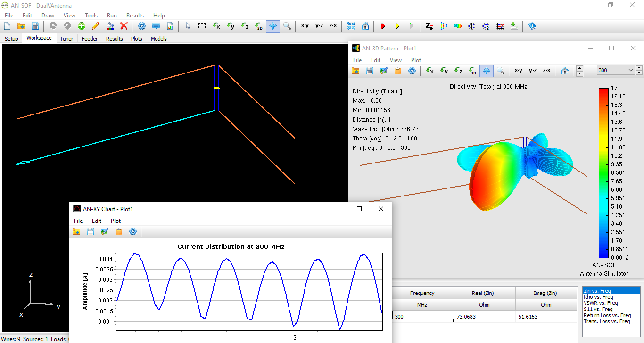Click the red and blue line chart icon

coord(500,26)
